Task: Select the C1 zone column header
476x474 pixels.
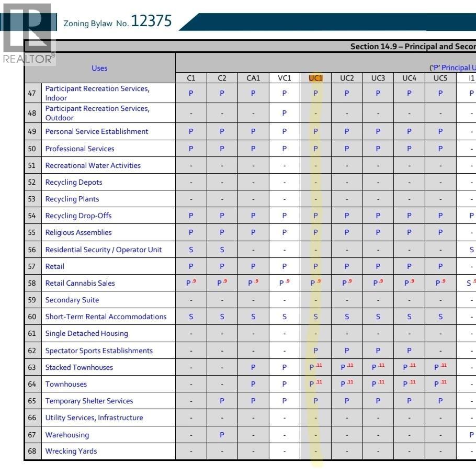Action: click(191, 78)
